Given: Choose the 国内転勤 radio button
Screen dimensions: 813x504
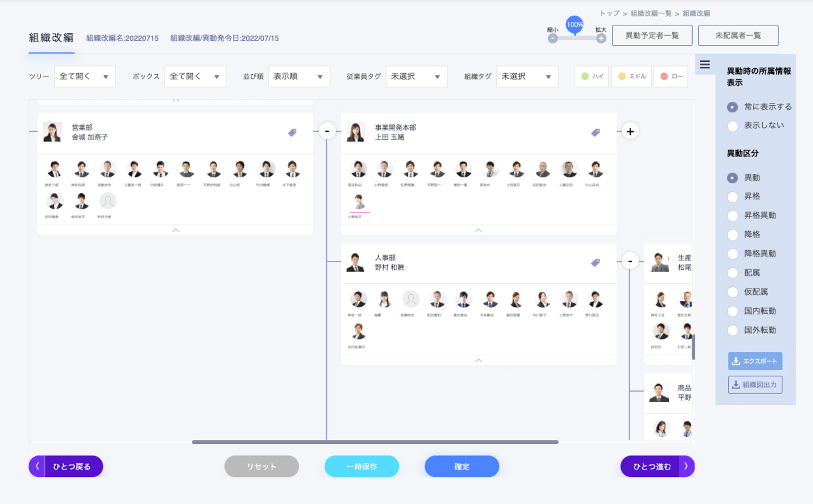Looking at the screenshot, I should tap(732, 311).
